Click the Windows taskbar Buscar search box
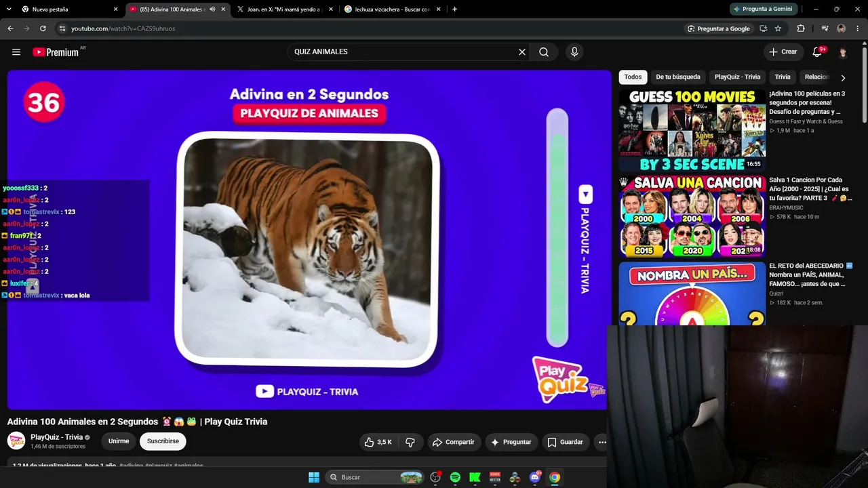Screen dimensions: 868x488 click(374, 477)
